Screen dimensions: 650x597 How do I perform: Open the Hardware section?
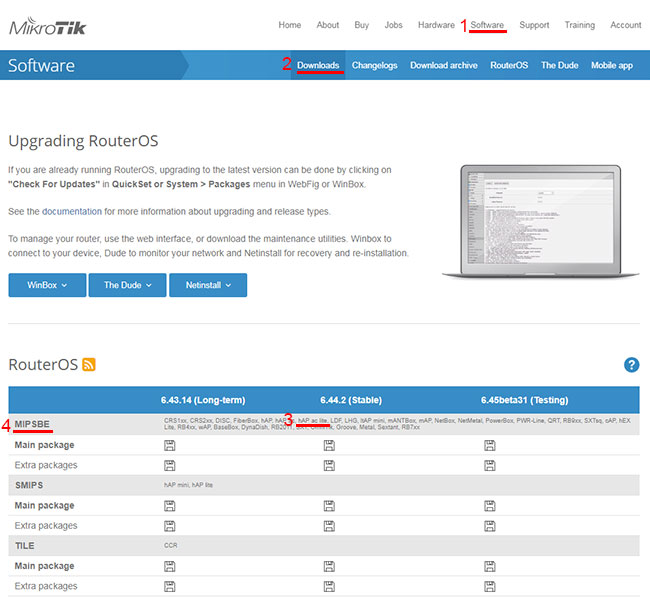[436, 25]
